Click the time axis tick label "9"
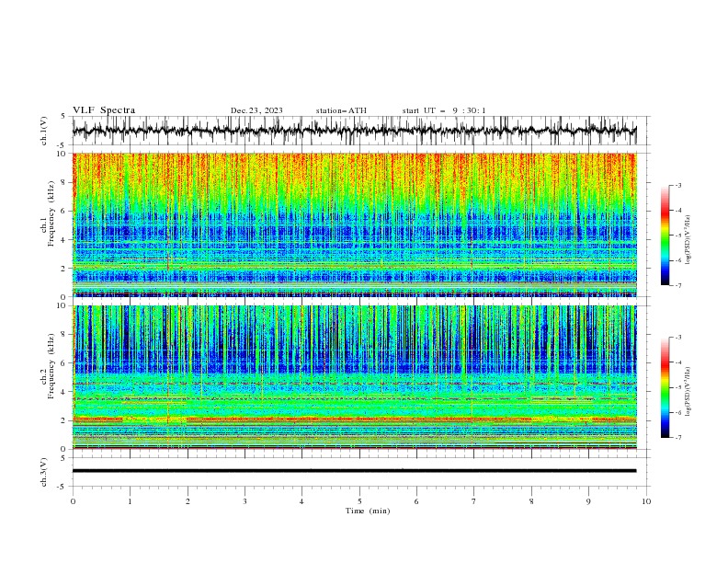Screen dimensions: 728x563 coord(588,501)
